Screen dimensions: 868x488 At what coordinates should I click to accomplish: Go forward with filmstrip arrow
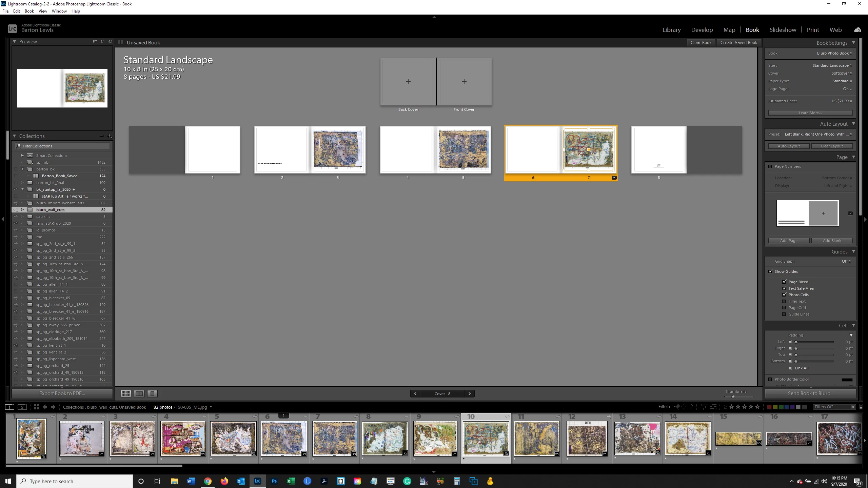click(53, 407)
